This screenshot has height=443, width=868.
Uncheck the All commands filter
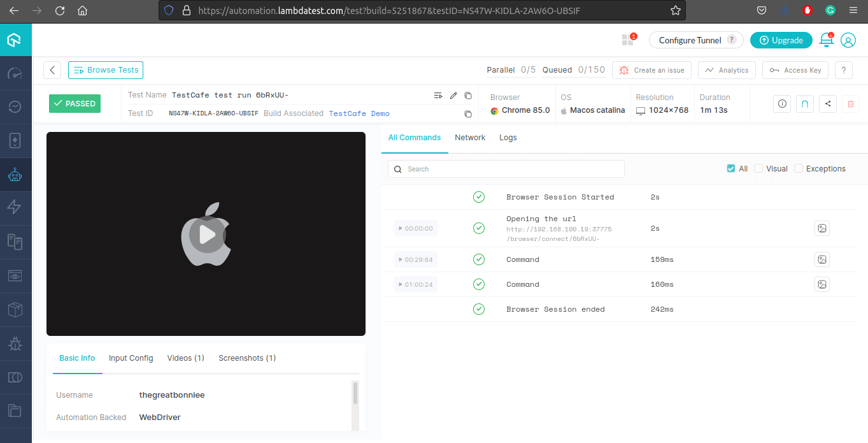[730, 168]
